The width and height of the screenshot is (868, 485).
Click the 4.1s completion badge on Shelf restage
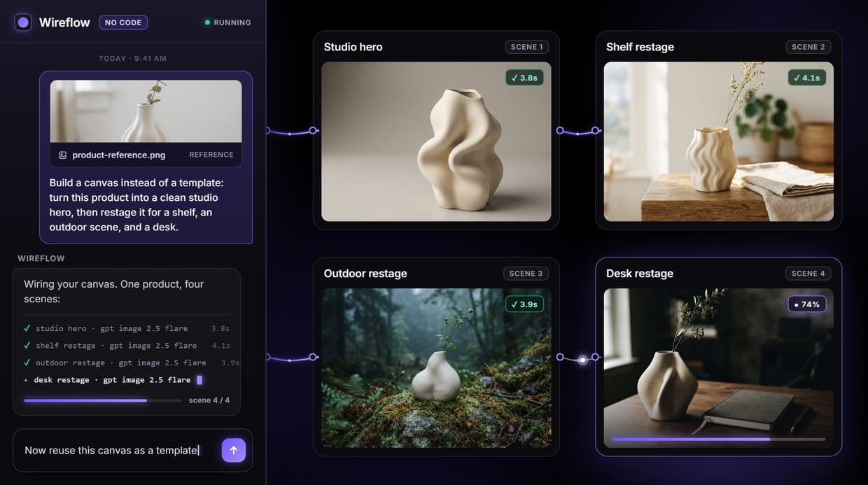coord(807,78)
